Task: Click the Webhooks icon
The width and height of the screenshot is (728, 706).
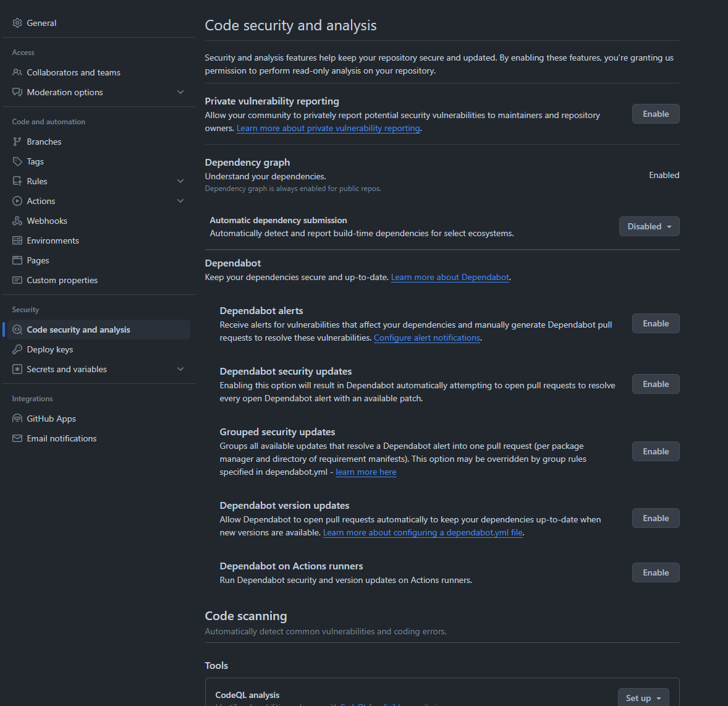Action: click(x=17, y=221)
